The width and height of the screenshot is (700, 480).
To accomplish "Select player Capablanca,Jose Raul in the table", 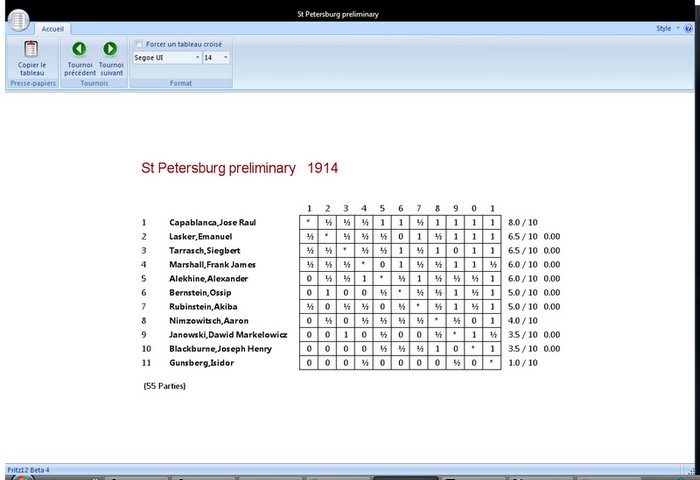I will tap(211, 222).
